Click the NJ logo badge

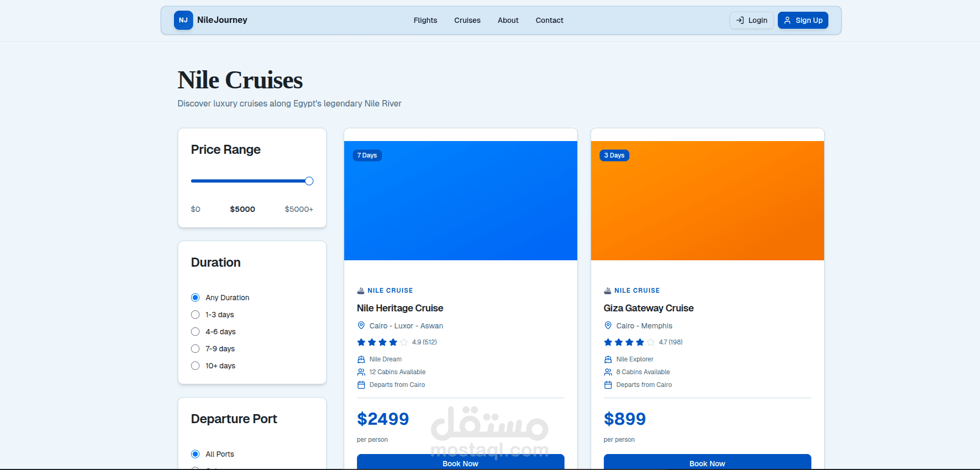183,20
